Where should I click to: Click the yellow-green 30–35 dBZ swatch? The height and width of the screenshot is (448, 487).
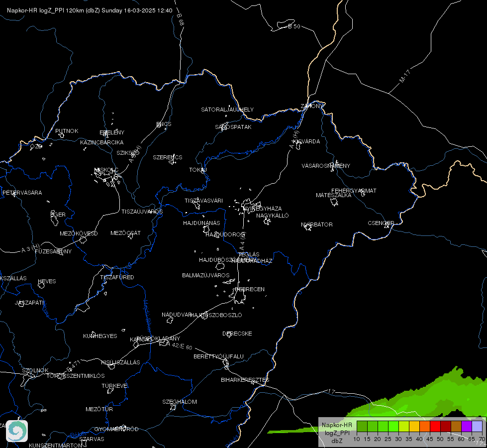pyautogui.click(x=404, y=427)
